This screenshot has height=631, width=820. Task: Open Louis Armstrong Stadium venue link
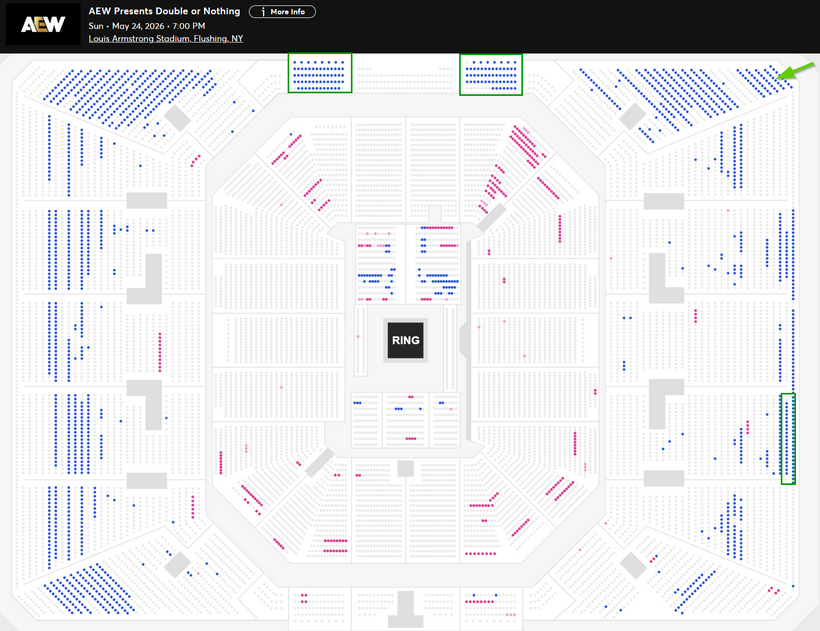166,39
